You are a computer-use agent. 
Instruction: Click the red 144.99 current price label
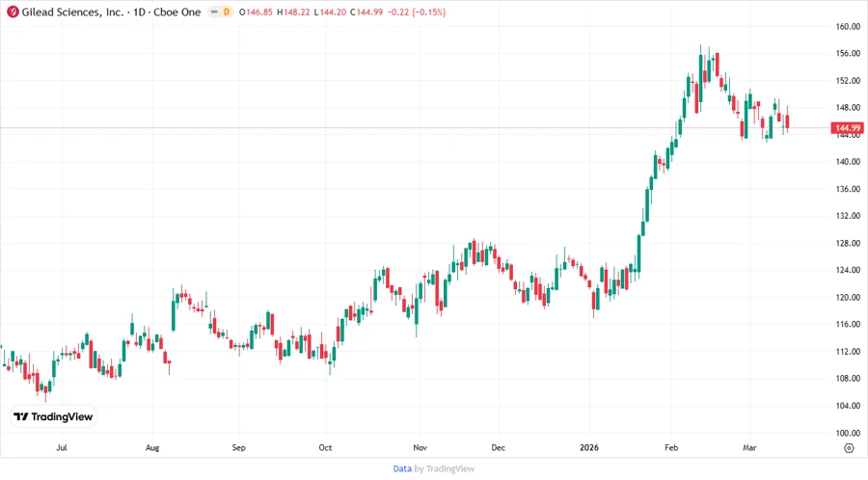(847, 128)
